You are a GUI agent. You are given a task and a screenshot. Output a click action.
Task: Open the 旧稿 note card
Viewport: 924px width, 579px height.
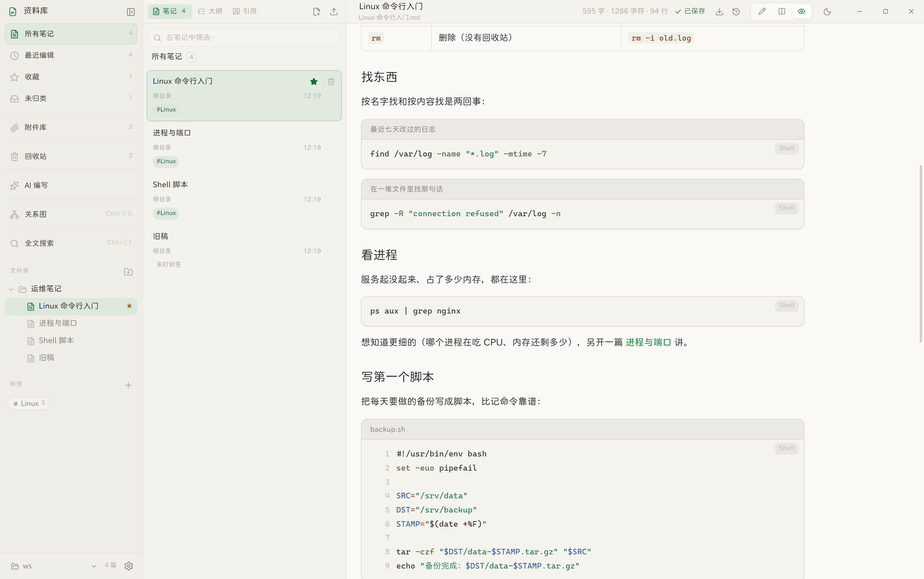(244, 251)
